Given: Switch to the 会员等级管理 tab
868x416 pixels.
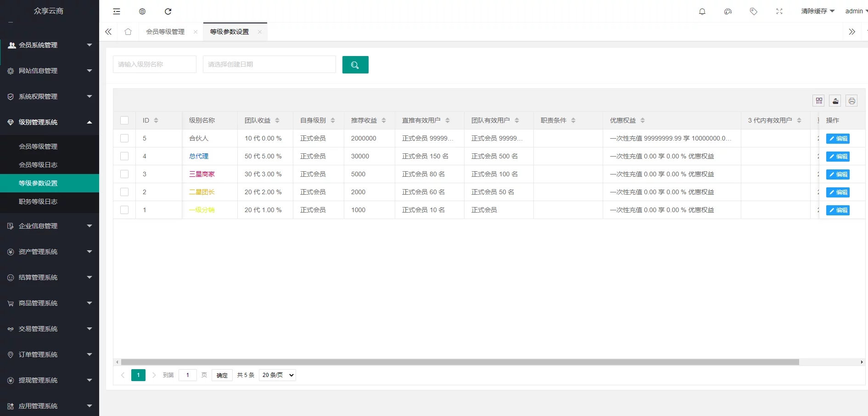Looking at the screenshot, I should coord(165,32).
